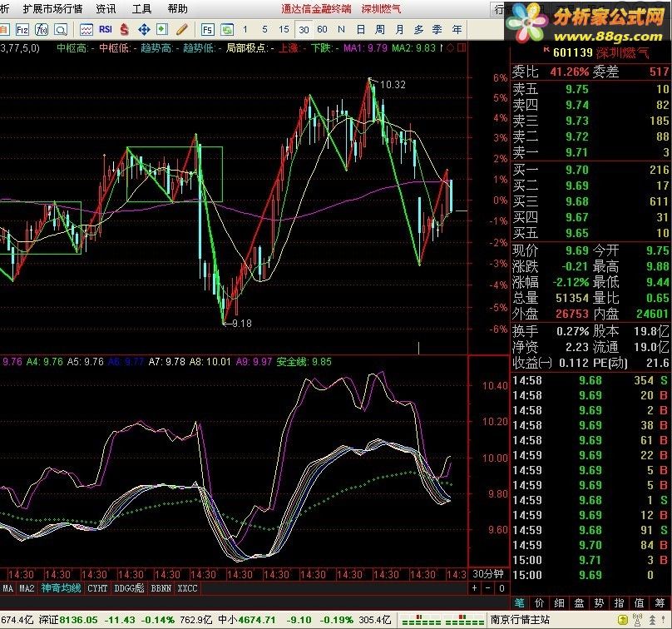This screenshot has height=629, width=672.
Task: Click stock code 601139 header
Action: click(572, 52)
